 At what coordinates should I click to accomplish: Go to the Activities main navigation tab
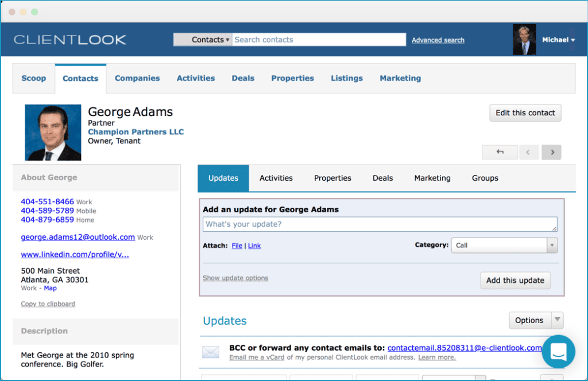tap(196, 78)
